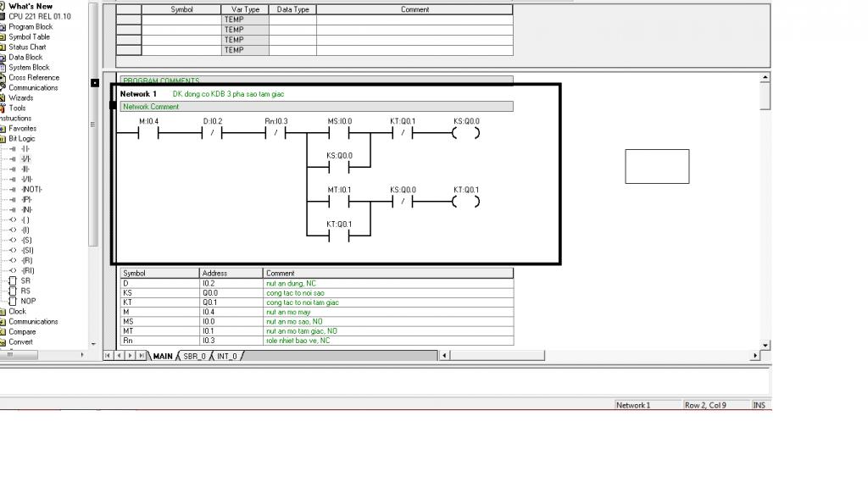Go to last tab with tab navigation arrow

point(142,356)
